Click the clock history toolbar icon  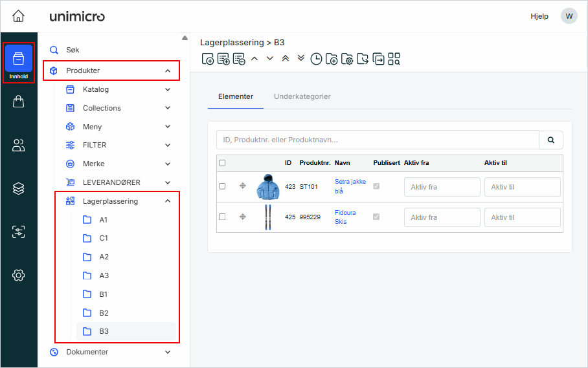click(x=316, y=60)
